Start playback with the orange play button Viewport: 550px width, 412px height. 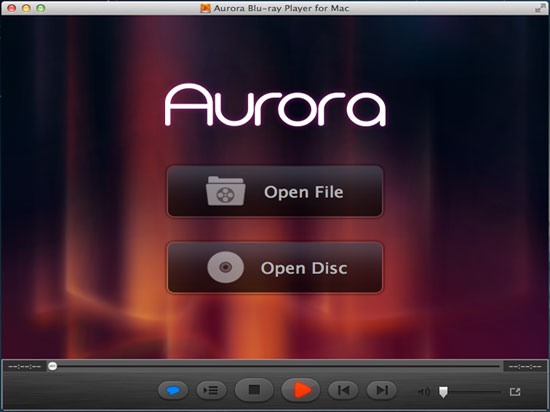coord(301,390)
